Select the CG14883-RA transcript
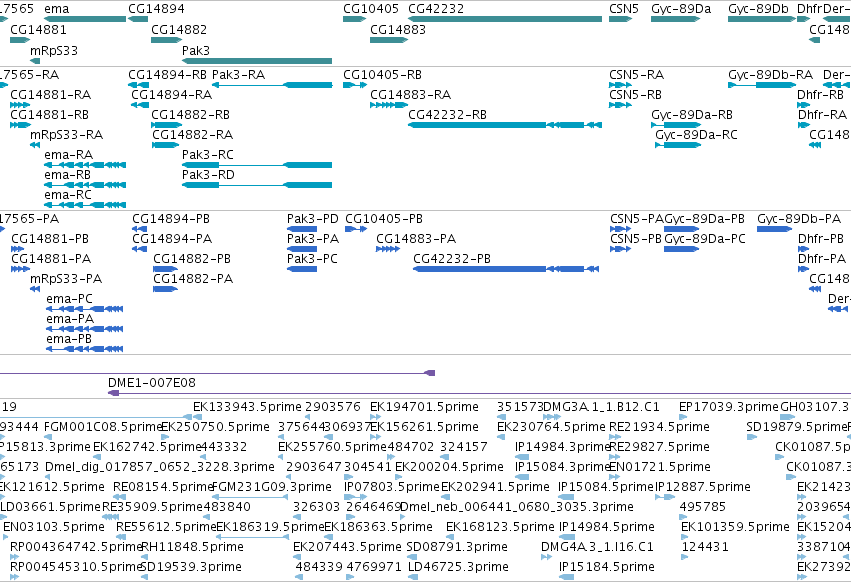851x582 pixels. [389, 105]
